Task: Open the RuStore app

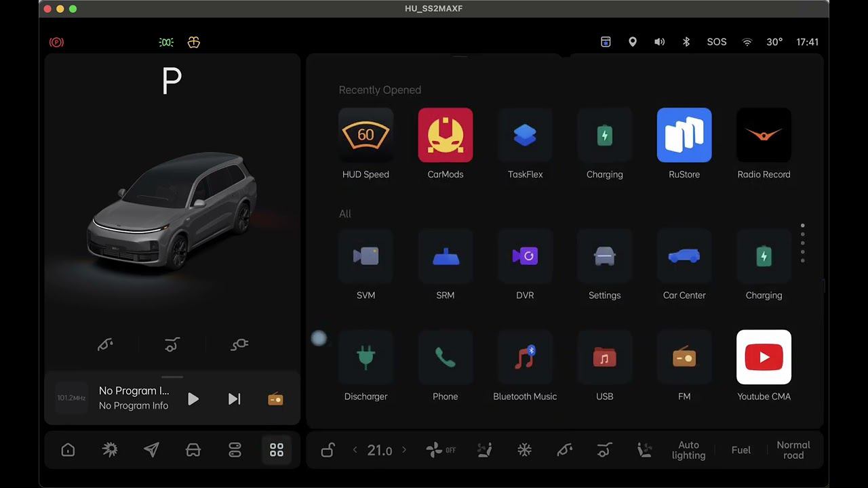Action: tap(684, 135)
